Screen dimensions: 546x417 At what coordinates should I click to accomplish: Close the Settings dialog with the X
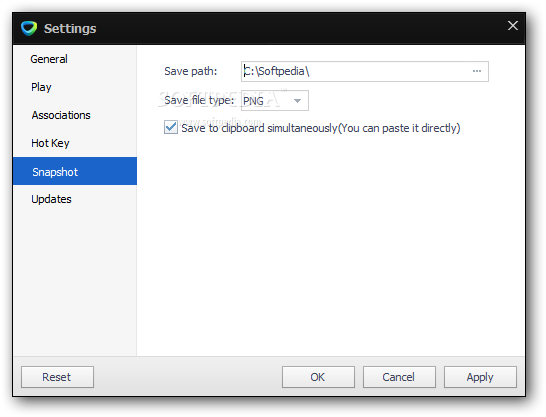coord(513,25)
